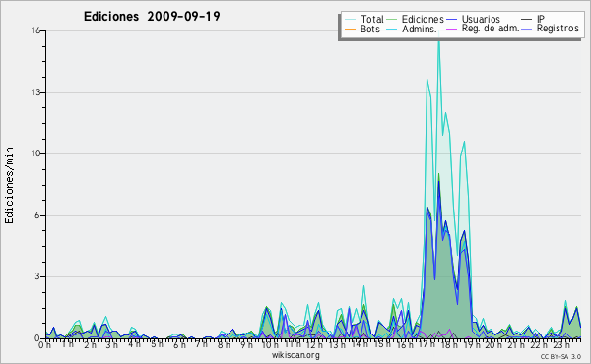Image resolution: width=591 pixels, height=364 pixels.
Task: Click the y-axis value 13
Action: pyautogui.click(x=35, y=92)
